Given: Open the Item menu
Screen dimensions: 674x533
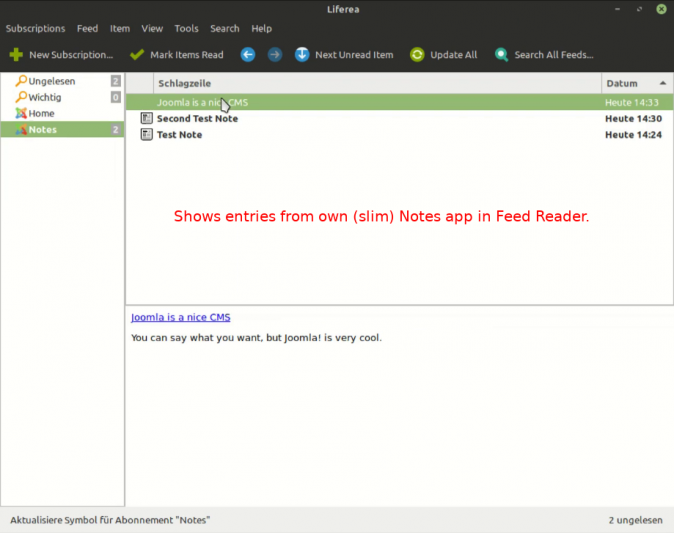Looking at the screenshot, I should (119, 28).
